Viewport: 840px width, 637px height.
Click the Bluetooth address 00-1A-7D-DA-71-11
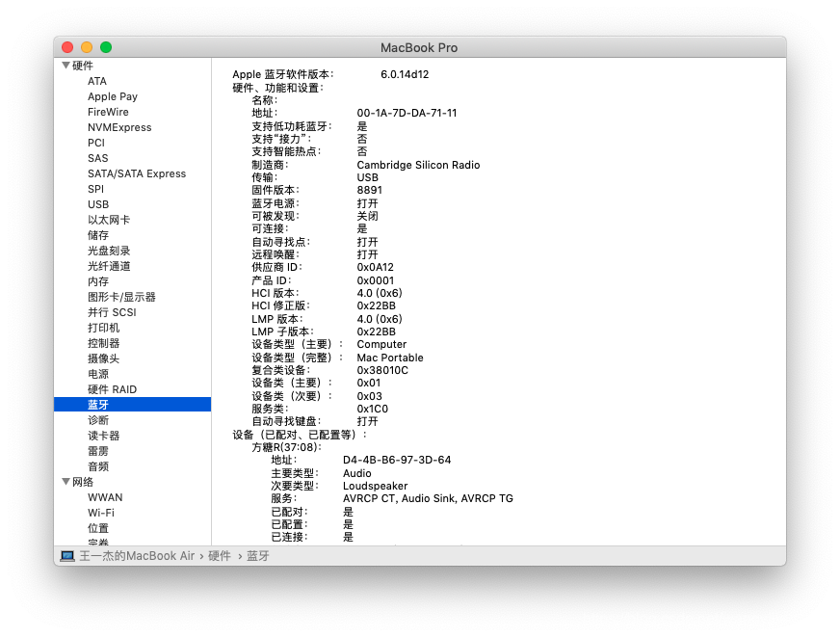[x=407, y=113]
